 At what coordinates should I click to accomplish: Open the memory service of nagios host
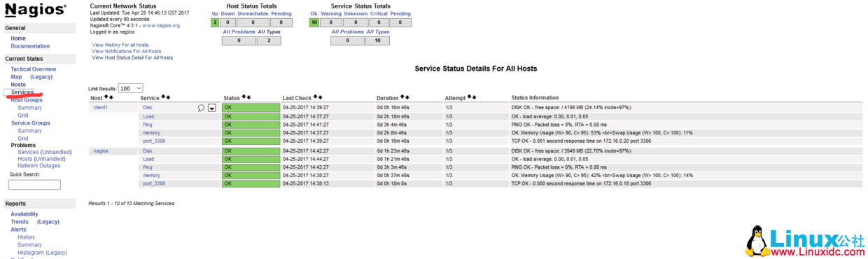(x=151, y=176)
